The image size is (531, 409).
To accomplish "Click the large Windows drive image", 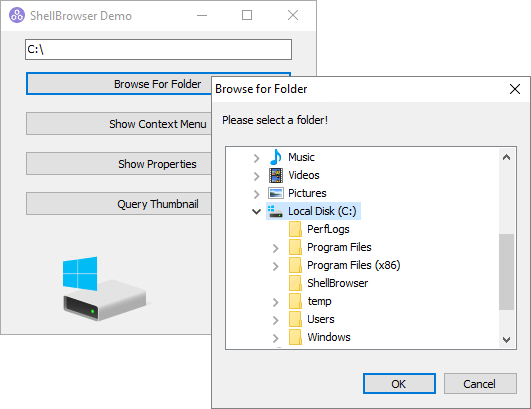I will coord(104,288).
